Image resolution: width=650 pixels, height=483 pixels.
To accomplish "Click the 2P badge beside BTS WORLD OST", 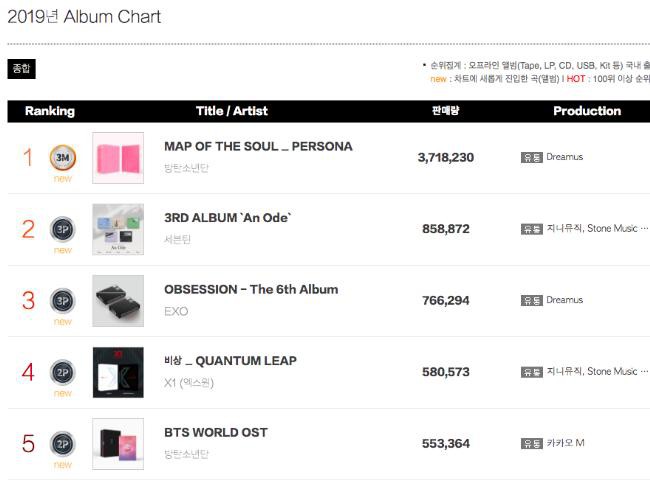I will click(63, 444).
